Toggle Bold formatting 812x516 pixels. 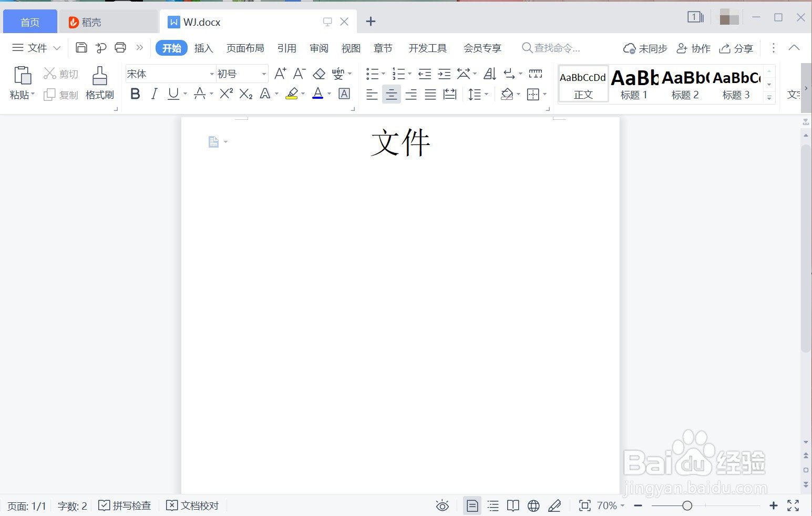click(x=135, y=94)
